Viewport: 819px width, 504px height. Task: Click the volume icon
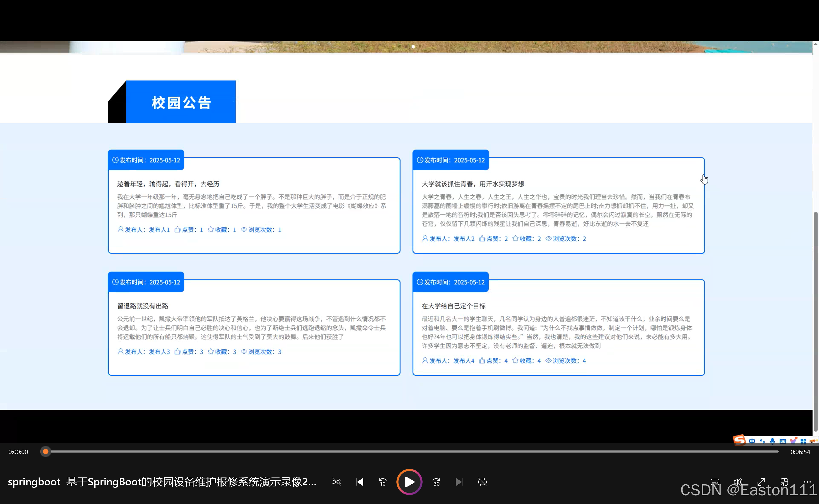[x=738, y=482]
